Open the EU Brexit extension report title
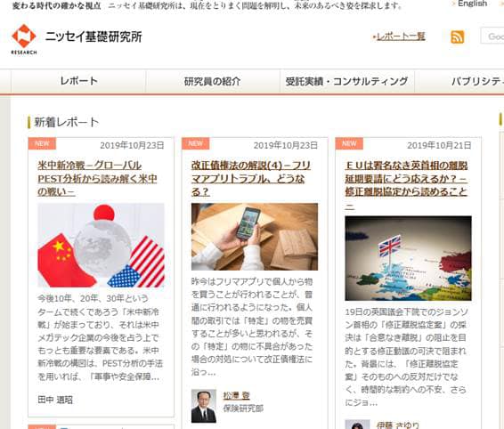Image resolution: width=504 pixels, height=429 pixels. (406, 185)
